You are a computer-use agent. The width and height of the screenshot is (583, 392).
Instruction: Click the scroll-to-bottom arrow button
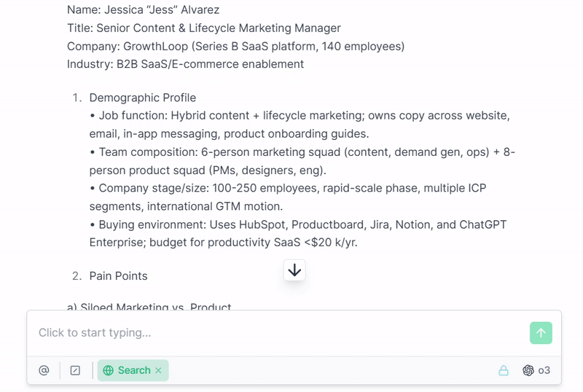tap(294, 270)
